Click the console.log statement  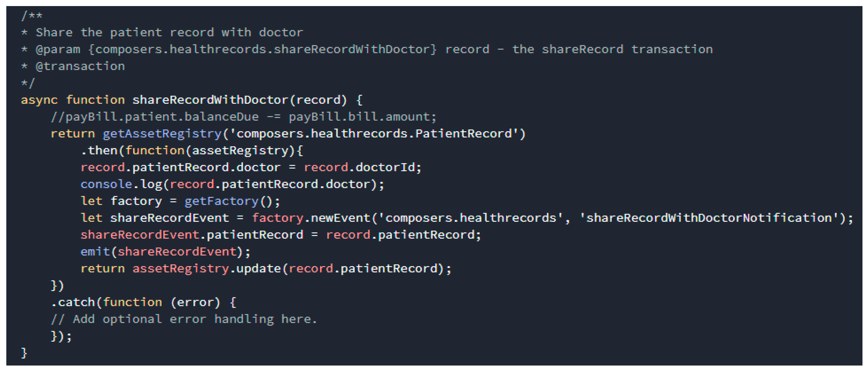pyautogui.click(x=232, y=184)
